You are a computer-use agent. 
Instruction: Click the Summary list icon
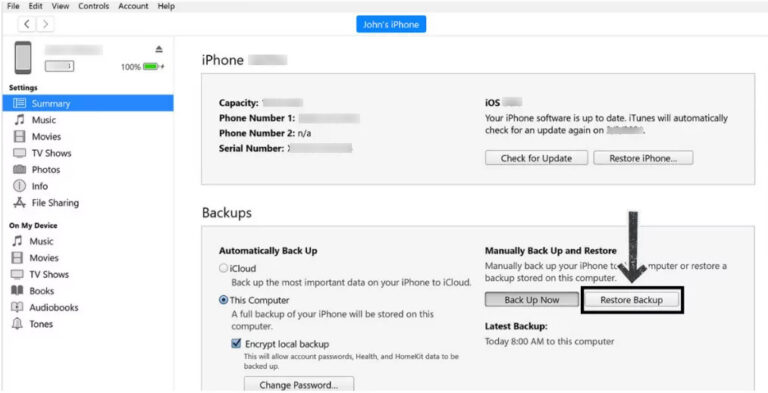pyautogui.click(x=19, y=103)
